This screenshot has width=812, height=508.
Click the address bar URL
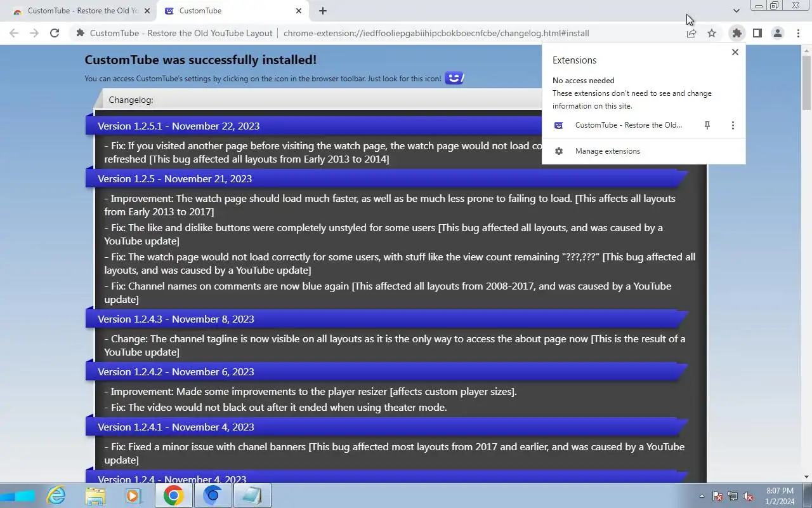click(x=436, y=33)
